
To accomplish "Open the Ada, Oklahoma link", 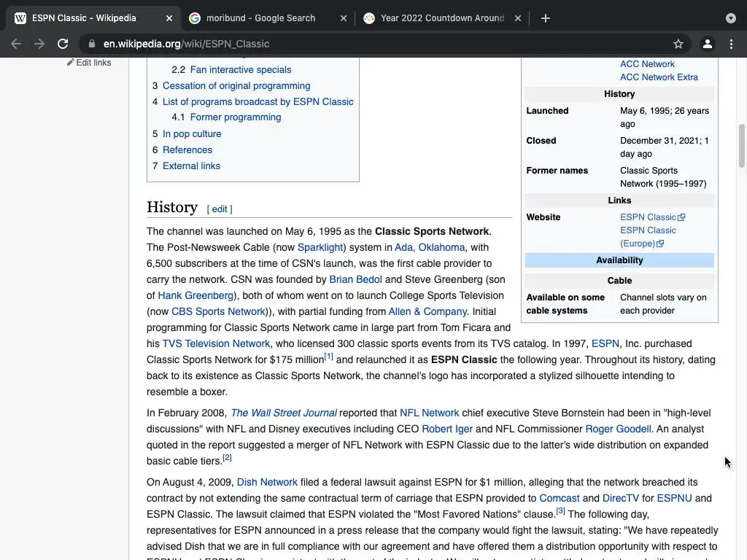I will coord(429,247).
